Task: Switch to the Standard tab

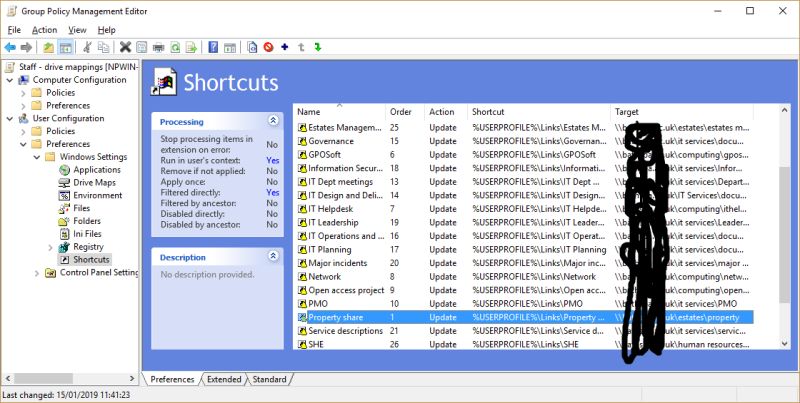Action: tap(269, 379)
